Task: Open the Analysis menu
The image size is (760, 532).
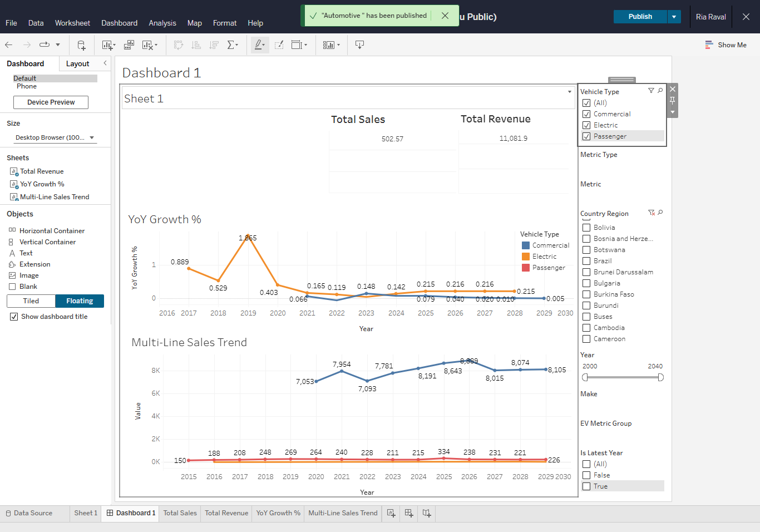Action: [x=162, y=23]
